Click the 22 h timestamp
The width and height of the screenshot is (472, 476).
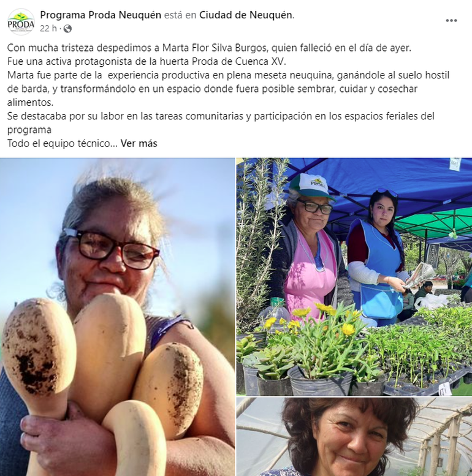[x=48, y=29]
